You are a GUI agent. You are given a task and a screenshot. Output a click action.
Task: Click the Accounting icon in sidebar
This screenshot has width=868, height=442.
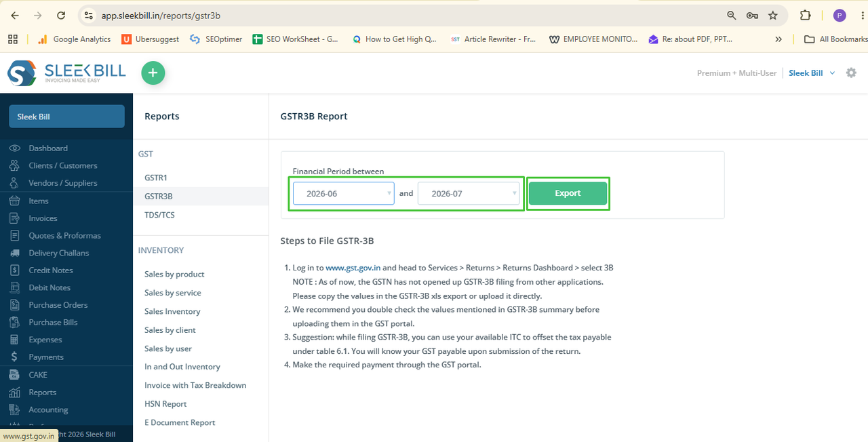14,409
